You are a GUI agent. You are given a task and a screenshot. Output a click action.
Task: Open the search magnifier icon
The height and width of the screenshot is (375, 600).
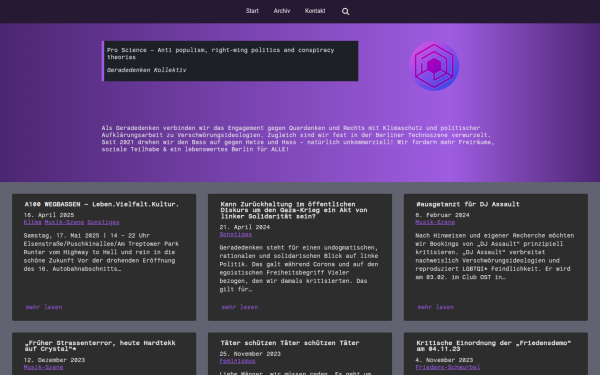(x=346, y=11)
